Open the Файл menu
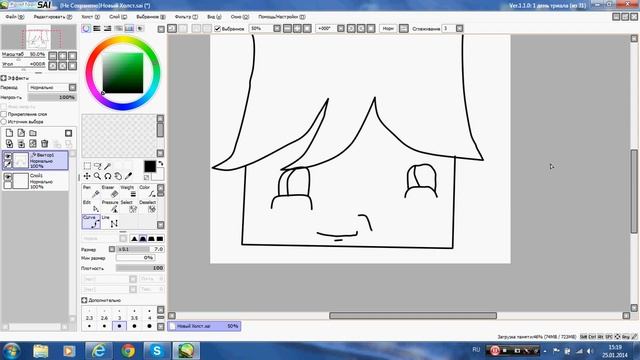The height and width of the screenshot is (360, 640). (x=14, y=17)
